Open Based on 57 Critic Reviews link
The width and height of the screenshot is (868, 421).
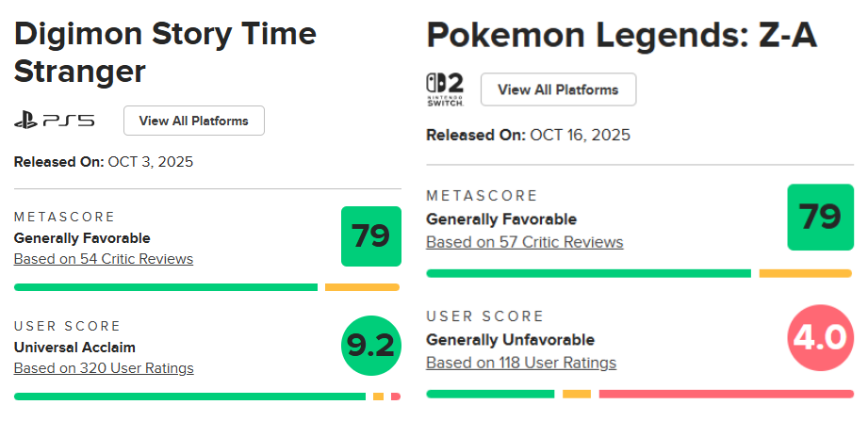[524, 242]
